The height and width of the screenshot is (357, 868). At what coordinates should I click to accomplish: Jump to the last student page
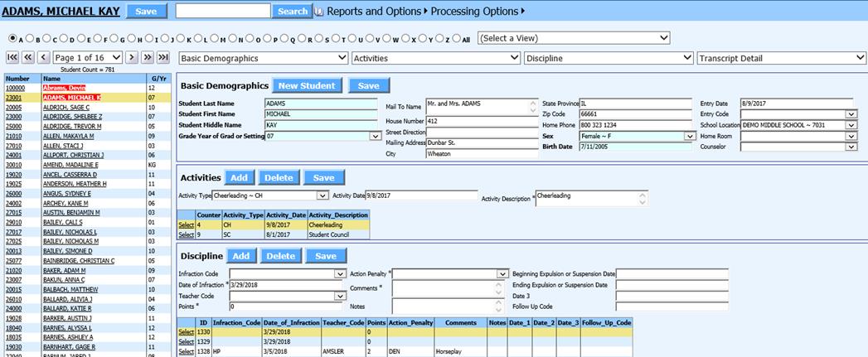tap(164, 57)
